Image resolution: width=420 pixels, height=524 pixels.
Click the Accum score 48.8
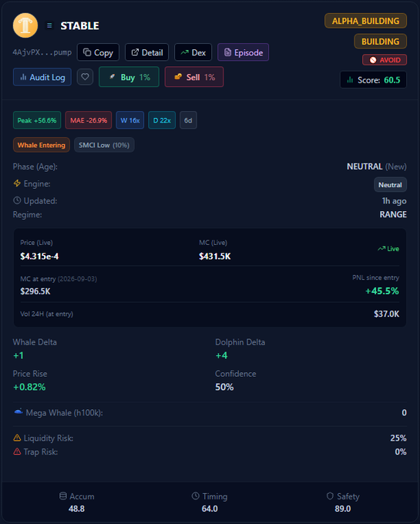(x=76, y=509)
